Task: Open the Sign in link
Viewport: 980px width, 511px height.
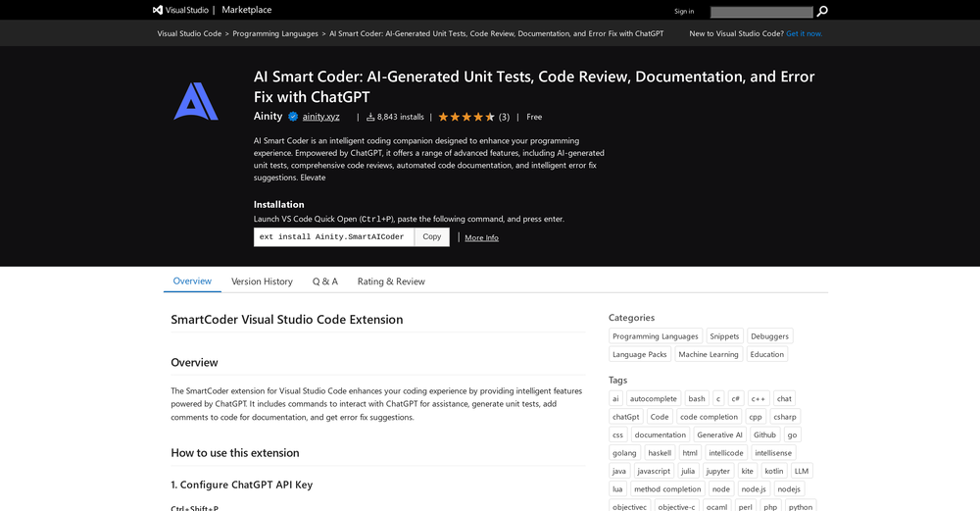Action: click(684, 12)
